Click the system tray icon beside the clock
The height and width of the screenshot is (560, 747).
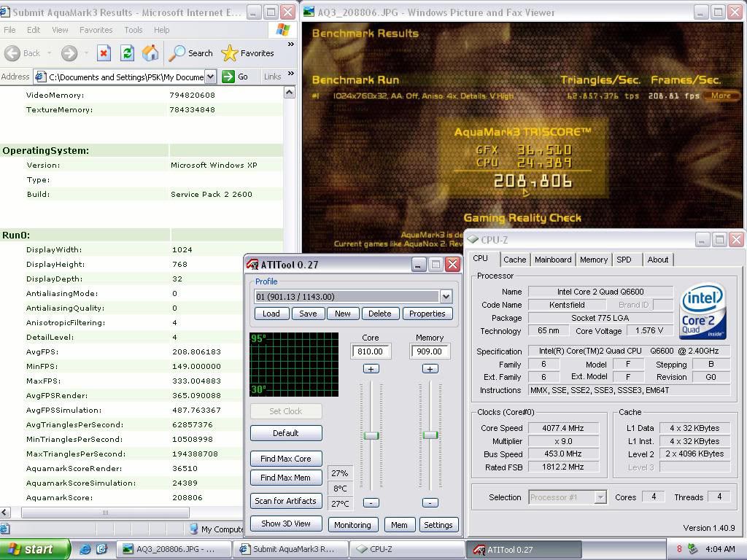tap(693, 549)
